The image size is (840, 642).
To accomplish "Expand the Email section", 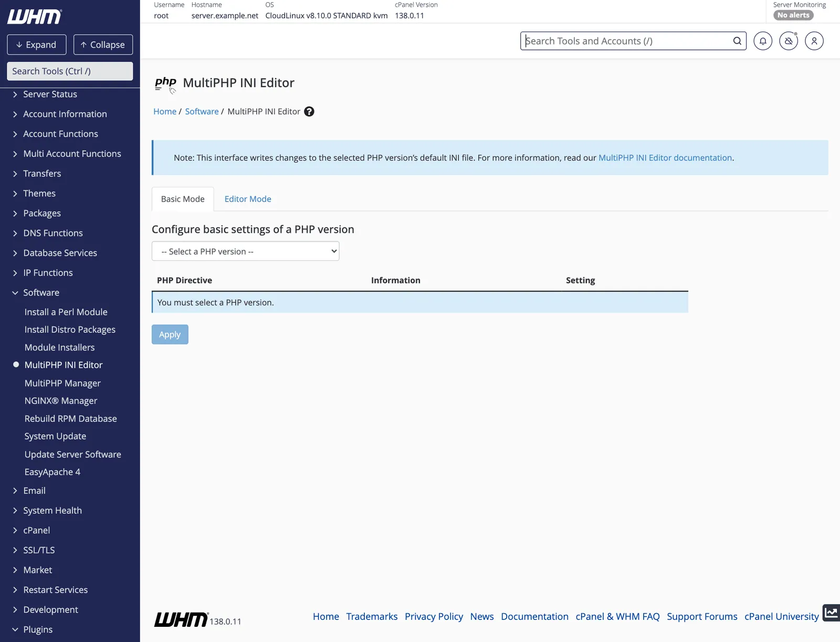I will click(x=34, y=491).
